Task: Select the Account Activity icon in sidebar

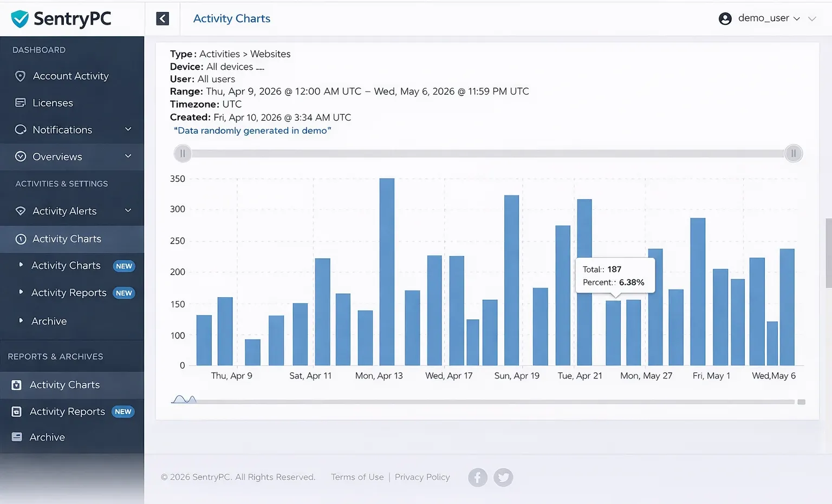Action: click(21, 76)
